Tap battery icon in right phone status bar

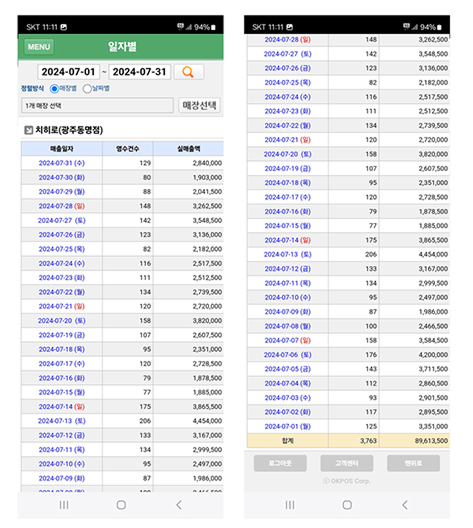(439, 27)
